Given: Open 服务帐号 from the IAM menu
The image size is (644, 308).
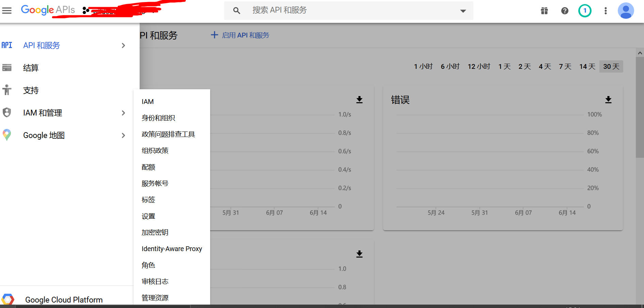Looking at the screenshot, I should (155, 183).
